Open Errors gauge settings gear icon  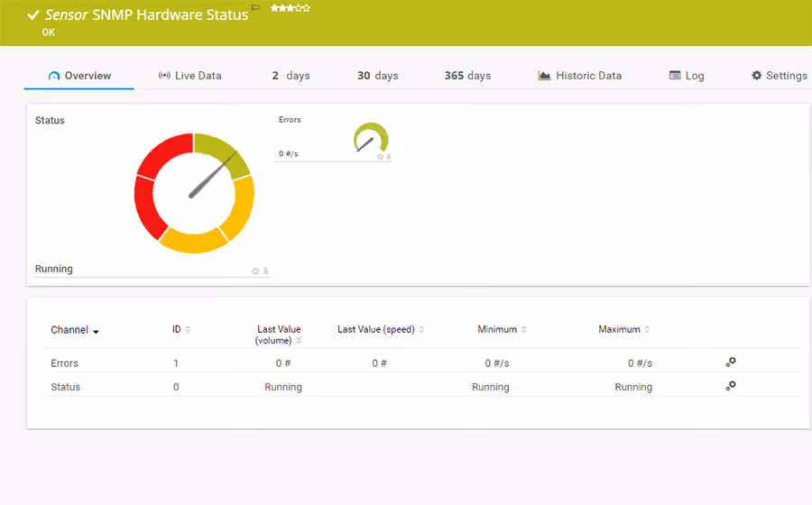[380, 156]
